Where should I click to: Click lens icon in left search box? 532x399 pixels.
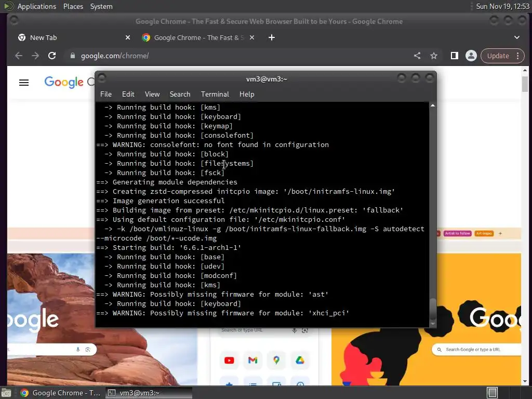coord(88,350)
